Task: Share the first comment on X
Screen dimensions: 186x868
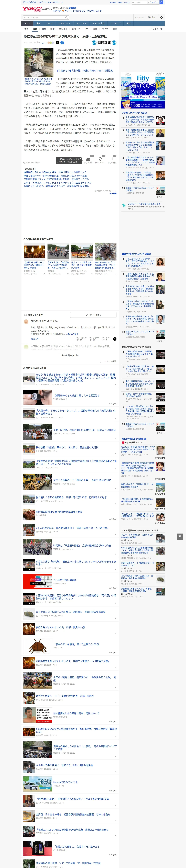Action: point(114,339)
